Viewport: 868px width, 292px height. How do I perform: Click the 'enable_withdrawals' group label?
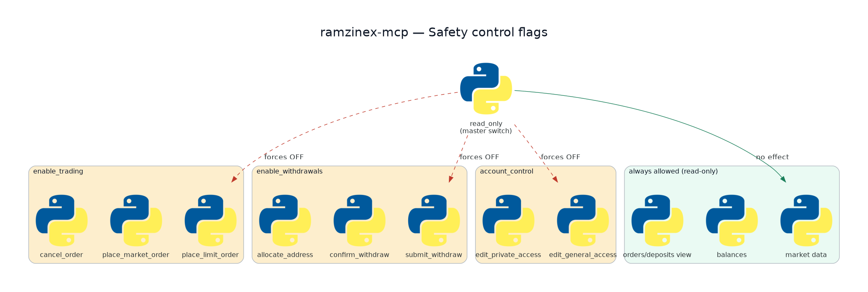(289, 171)
